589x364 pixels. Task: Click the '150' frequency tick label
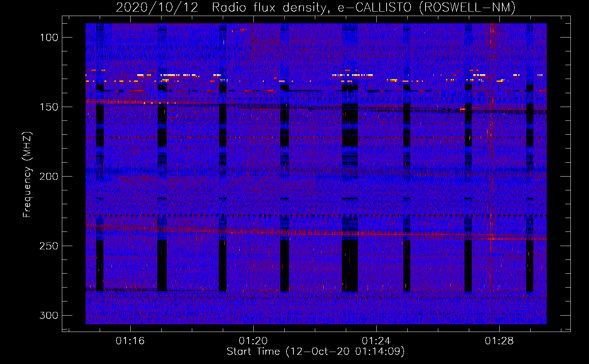tap(49, 107)
